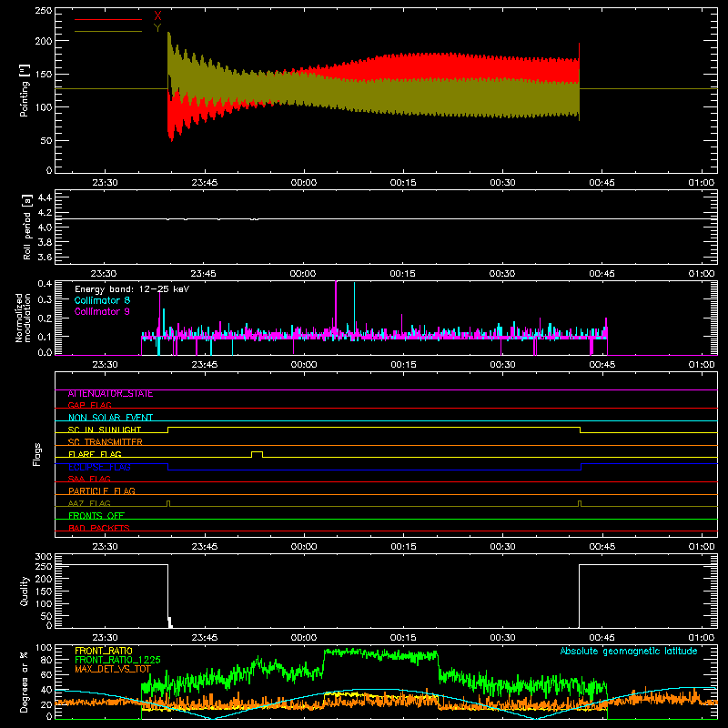Click the 00:45 tick label under Quality plot
Image resolution: width=728 pixels, height=728 pixels.
602,638
